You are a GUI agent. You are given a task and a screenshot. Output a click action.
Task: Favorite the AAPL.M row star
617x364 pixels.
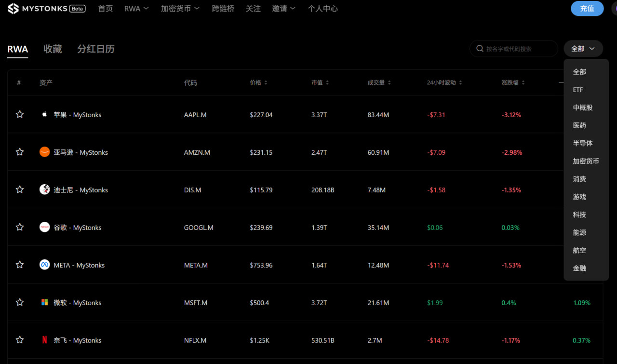point(20,114)
